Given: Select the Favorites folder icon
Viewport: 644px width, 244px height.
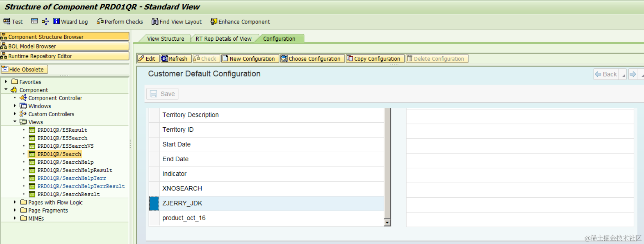Looking at the screenshot, I should pyautogui.click(x=15, y=82).
